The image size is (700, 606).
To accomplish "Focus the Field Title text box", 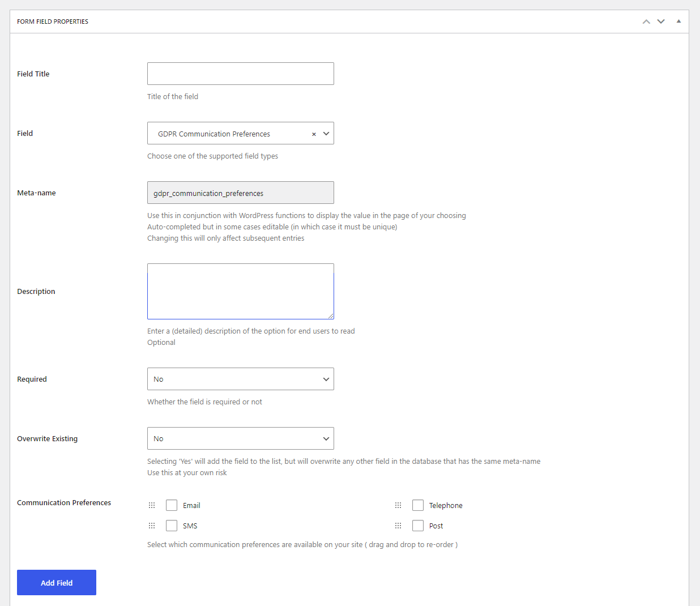I will [x=240, y=74].
